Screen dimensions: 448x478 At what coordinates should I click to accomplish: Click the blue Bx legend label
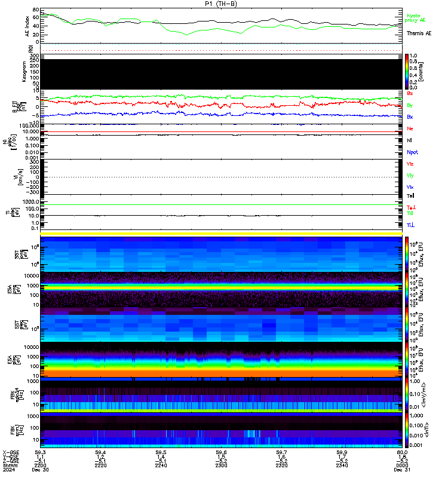(410, 117)
